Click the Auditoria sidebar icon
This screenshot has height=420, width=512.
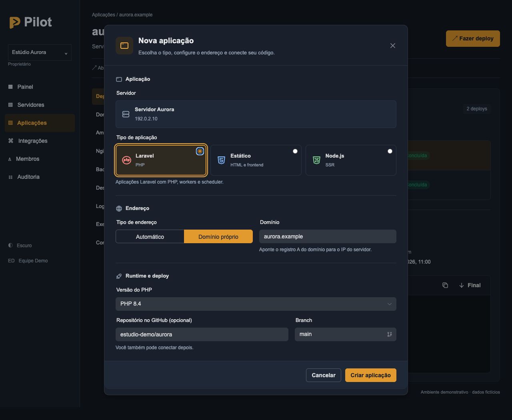(10, 177)
